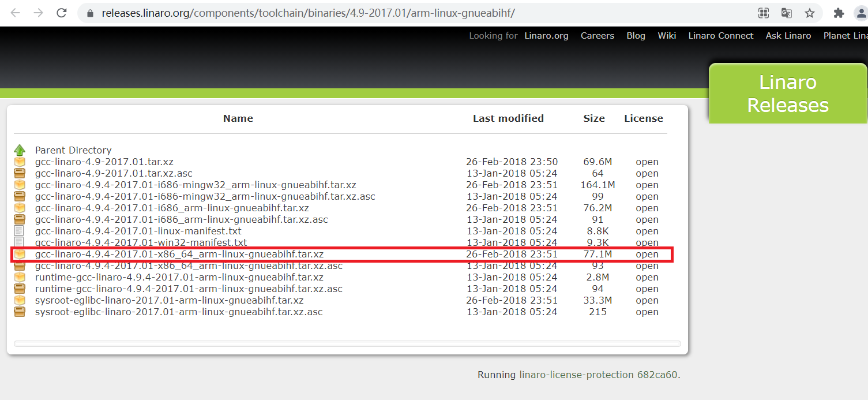Viewport: 868px width, 400px height.
Task: Download gcc-linaro-4.9.4-2017.01-i686_arm-linux-gnueabihf.tar.xz
Action: tap(172, 208)
